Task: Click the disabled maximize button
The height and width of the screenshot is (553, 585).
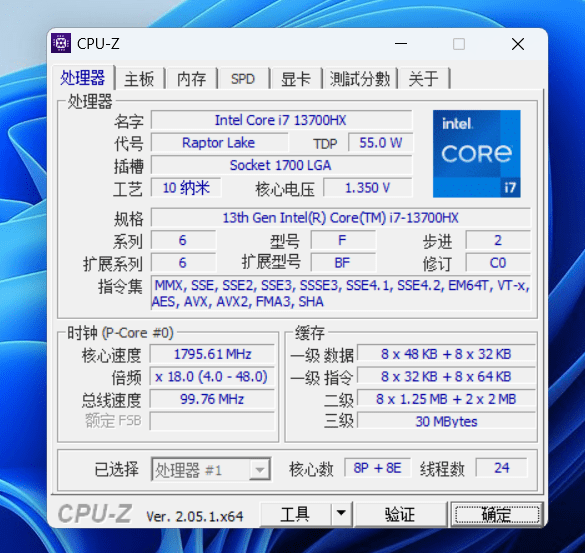Action: tap(459, 44)
